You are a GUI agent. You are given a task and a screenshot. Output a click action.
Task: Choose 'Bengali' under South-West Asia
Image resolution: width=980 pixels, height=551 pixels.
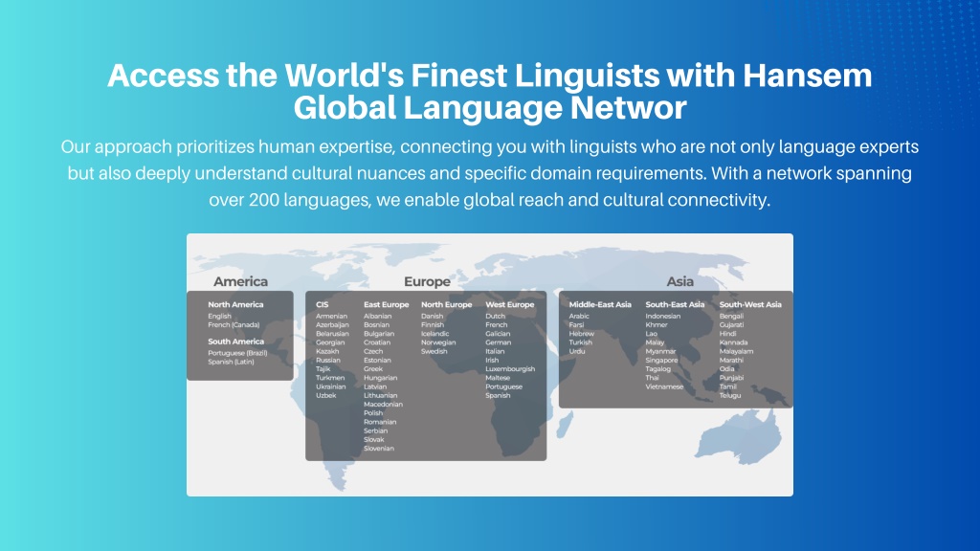731,316
